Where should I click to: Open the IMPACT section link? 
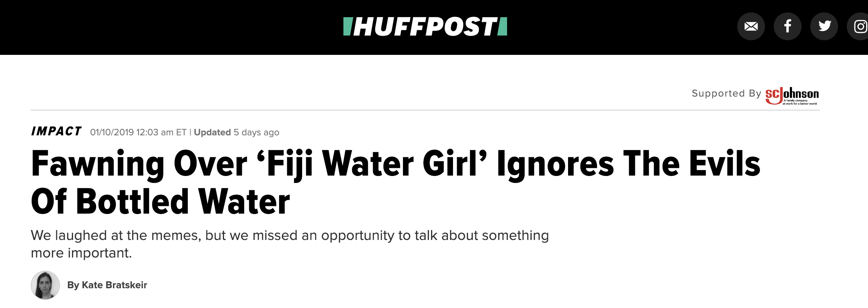tap(56, 131)
